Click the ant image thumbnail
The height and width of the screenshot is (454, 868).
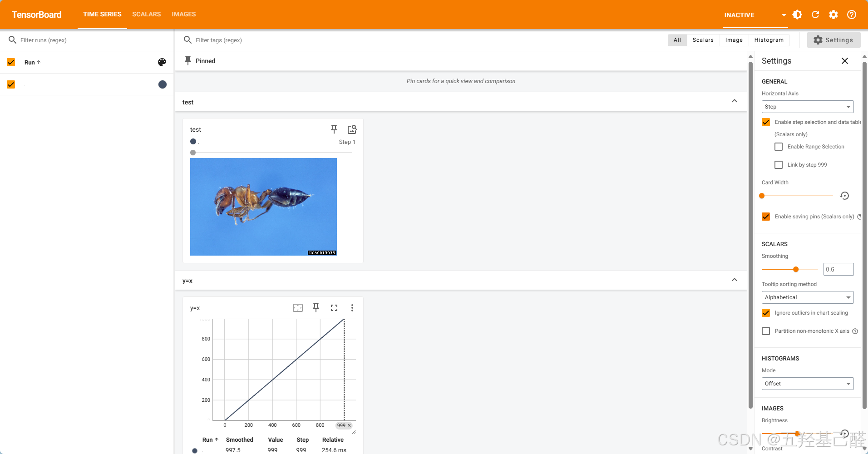point(263,207)
